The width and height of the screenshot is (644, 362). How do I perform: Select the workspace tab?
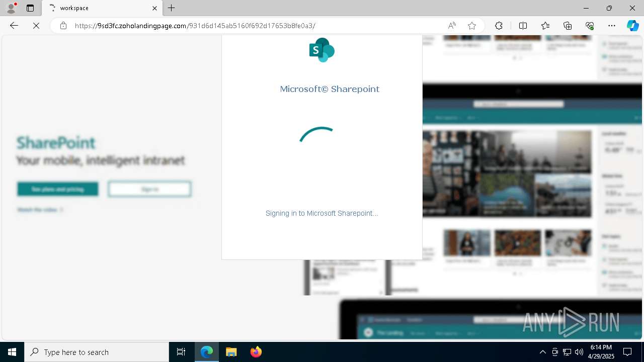click(102, 8)
